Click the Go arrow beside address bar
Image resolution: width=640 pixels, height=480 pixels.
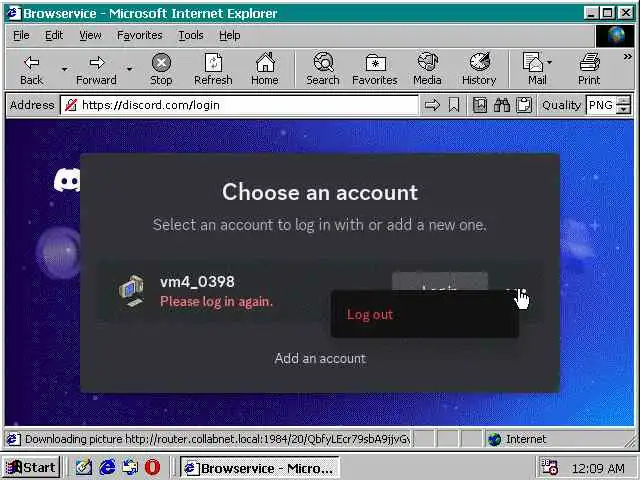click(432, 105)
